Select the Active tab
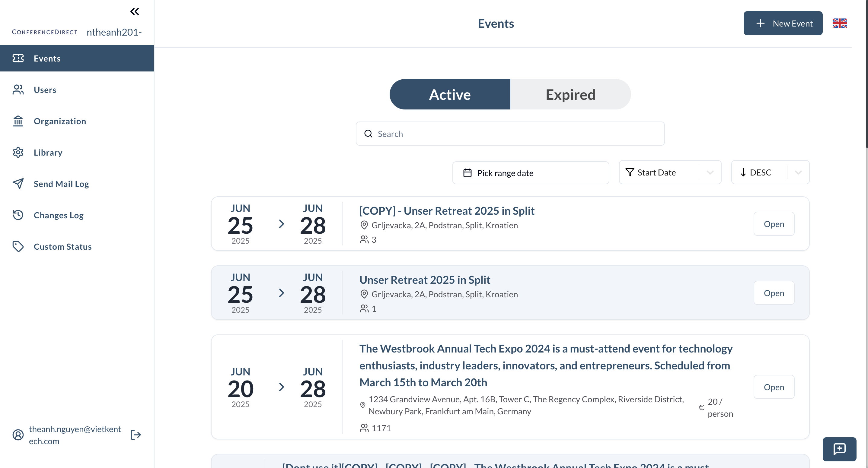Screen dimensions: 868x468 point(449,94)
